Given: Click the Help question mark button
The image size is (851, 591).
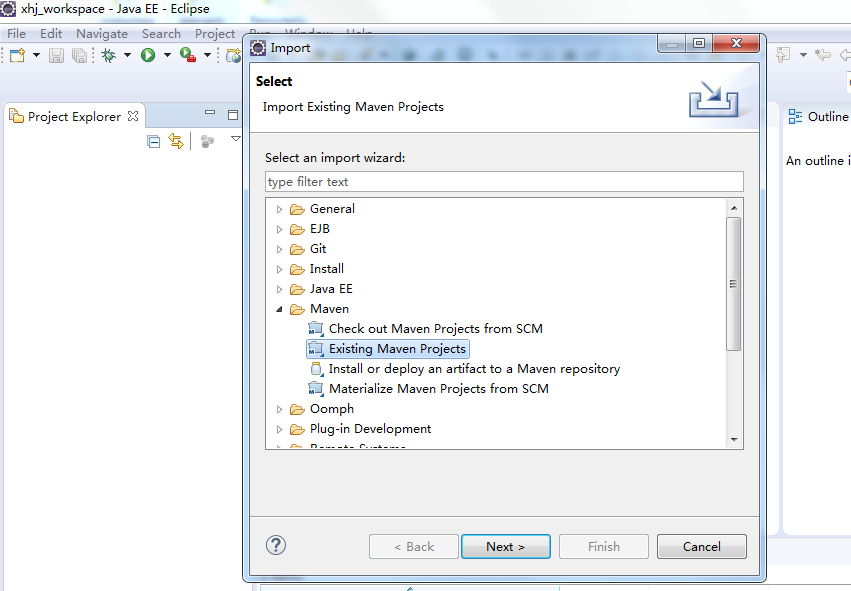Looking at the screenshot, I should click(276, 545).
